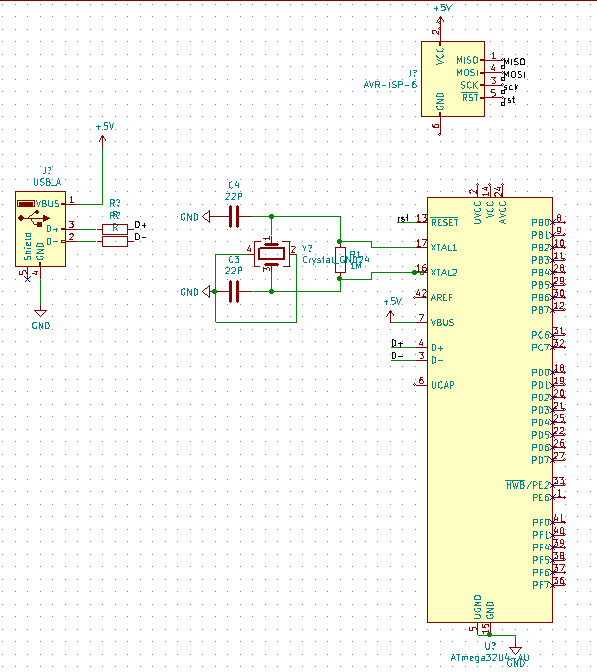Screen dimensions: 597x672
Task: Click the ATmega32U4 chip body
Action: (490, 410)
